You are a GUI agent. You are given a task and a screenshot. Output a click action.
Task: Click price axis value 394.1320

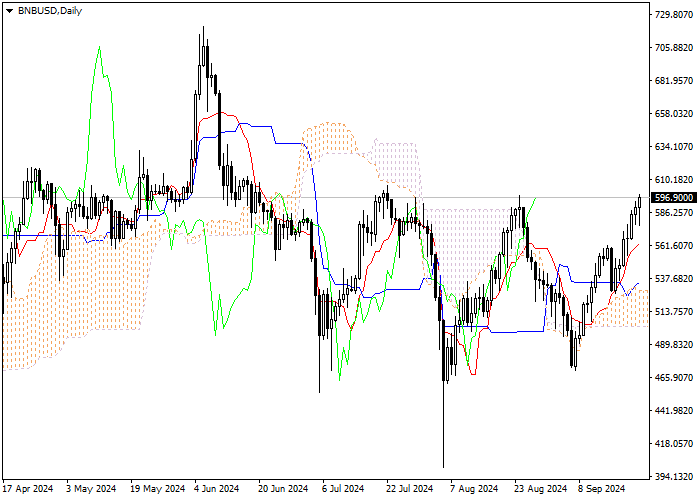pos(674,477)
